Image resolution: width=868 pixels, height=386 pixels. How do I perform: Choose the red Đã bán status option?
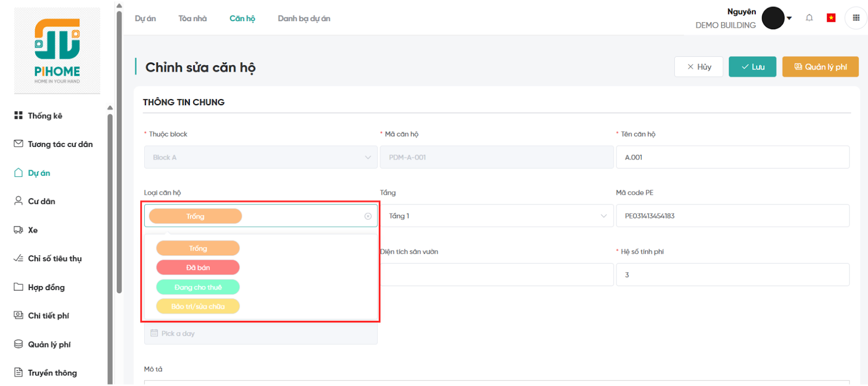click(198, 268)
